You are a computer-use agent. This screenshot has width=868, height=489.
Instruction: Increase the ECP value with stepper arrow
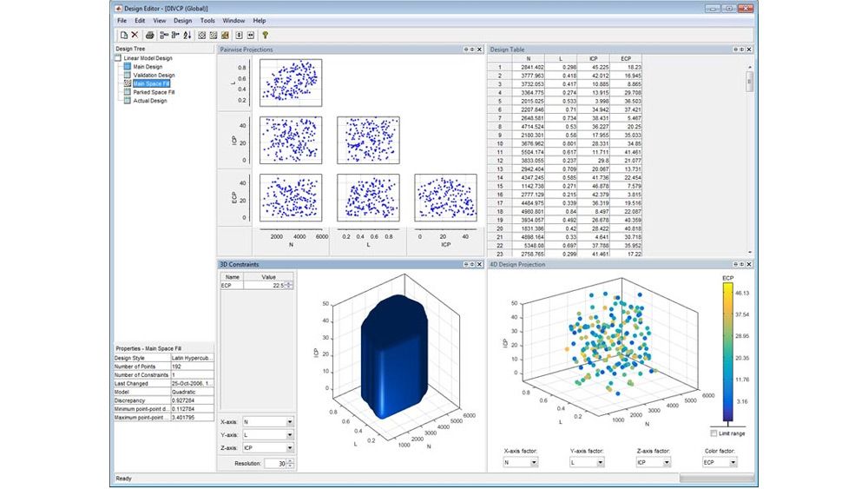(290, 281)
